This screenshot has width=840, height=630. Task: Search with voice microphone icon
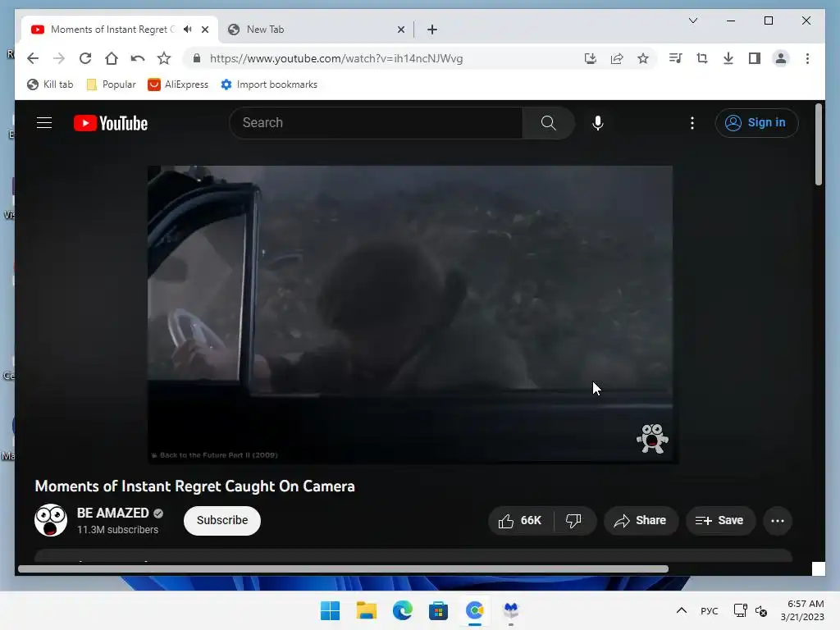click(598, 123)
